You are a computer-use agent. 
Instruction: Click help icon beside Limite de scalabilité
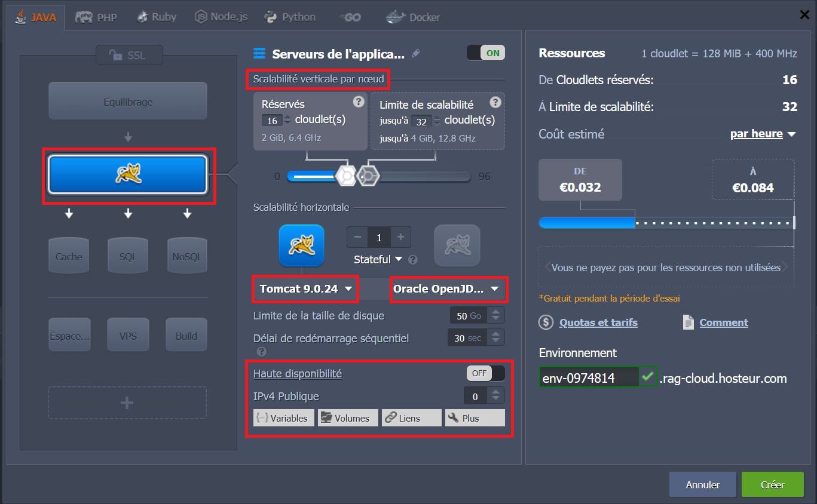[x=495, y=102]
